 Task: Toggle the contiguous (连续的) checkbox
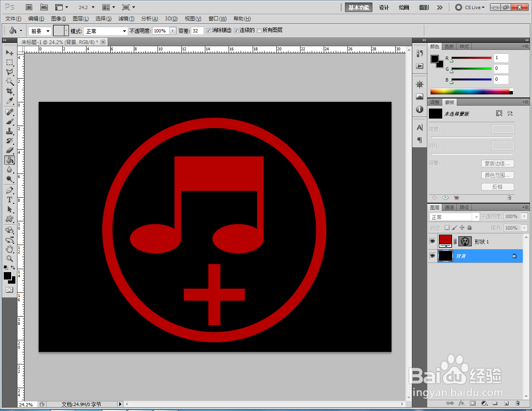(236, 31)
